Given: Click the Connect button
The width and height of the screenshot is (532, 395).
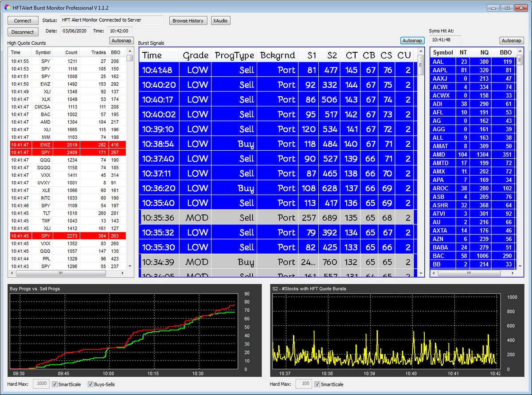Looking at the screenshot, I should tap(23, 20).
